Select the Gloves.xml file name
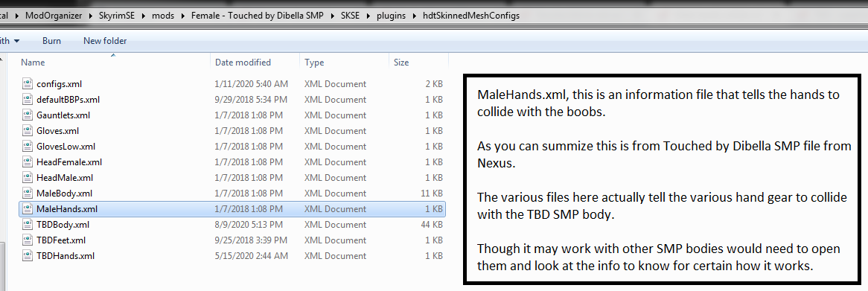 click(x=57, y=130)
